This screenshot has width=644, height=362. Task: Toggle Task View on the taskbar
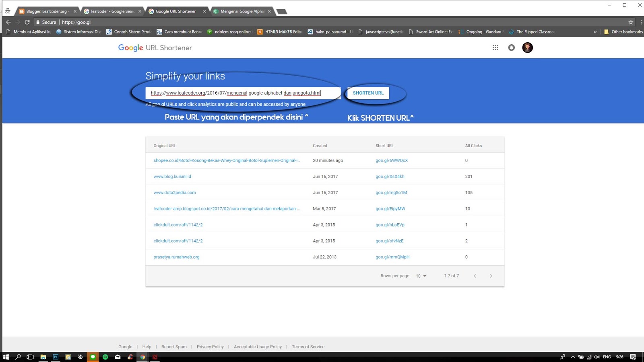coord(30,357)
